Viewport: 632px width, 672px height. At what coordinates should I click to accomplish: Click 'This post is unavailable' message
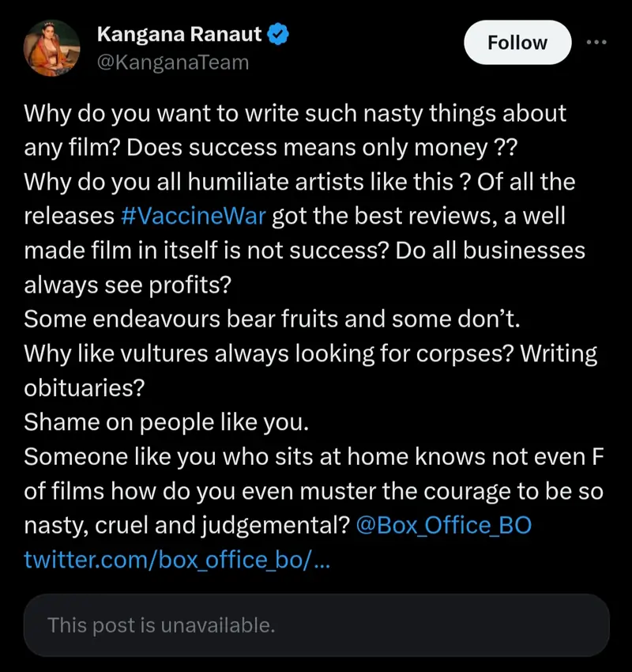(x=160, y=625)
